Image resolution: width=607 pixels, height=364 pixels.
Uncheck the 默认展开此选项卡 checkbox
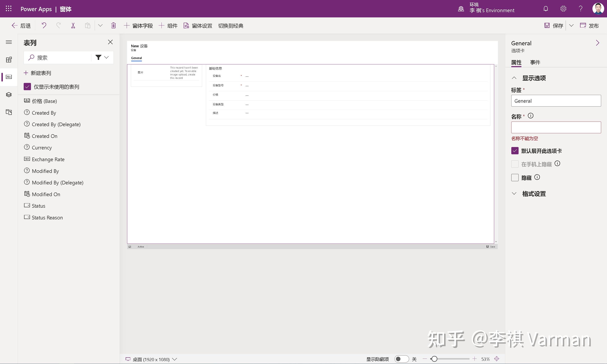coord(515,151)
